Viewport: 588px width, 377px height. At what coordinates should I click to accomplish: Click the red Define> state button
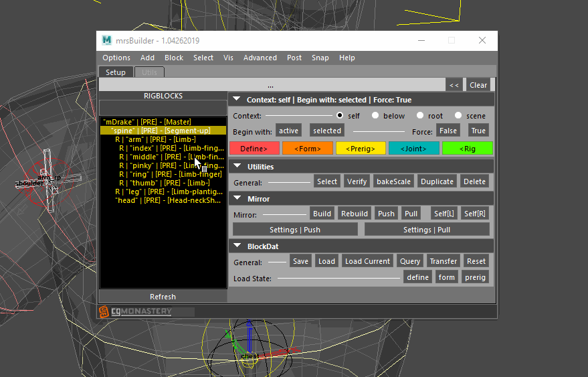[x=254, y=148]
